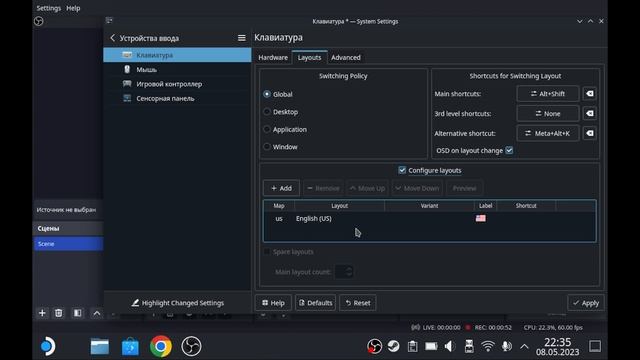This screenshot has width=640, height=360.
Task: Apply the keyboard settings
Action: click(x=585, y=303)
